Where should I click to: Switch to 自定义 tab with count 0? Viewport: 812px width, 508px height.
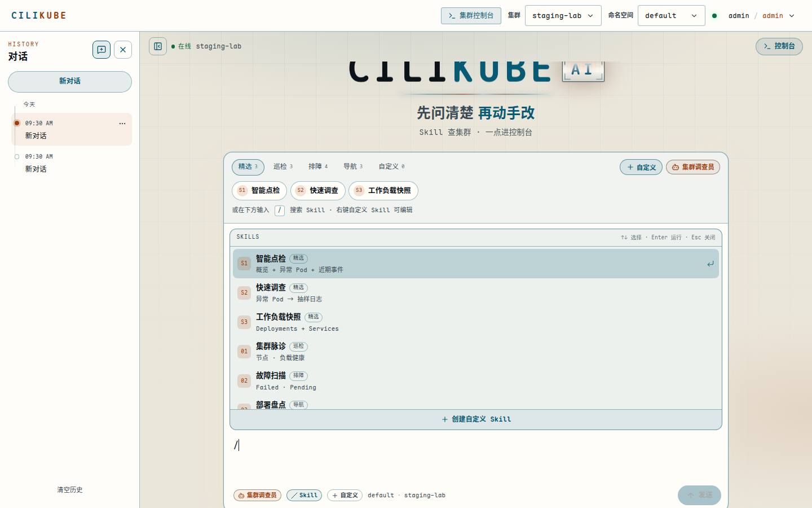391,167
